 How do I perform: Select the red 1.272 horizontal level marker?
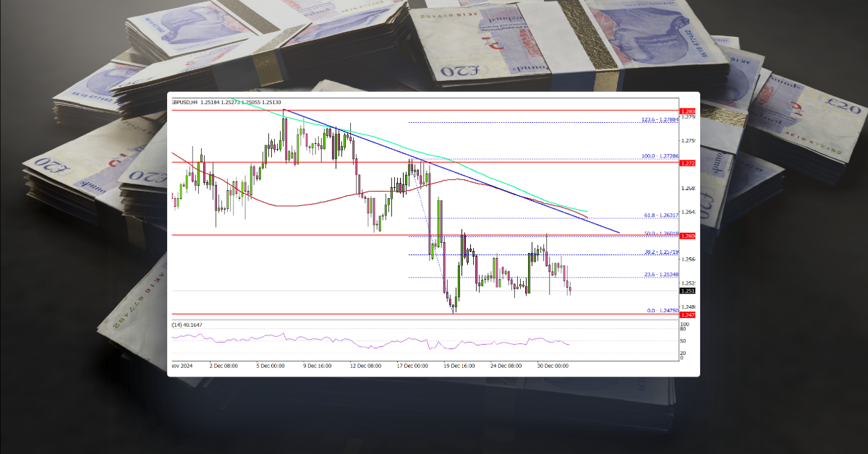(x=686, y=165)
